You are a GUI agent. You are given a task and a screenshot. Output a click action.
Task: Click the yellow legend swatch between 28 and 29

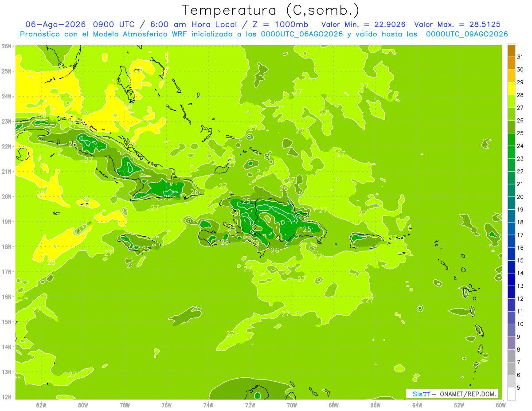pyautogui.click(x=511, y=89)
